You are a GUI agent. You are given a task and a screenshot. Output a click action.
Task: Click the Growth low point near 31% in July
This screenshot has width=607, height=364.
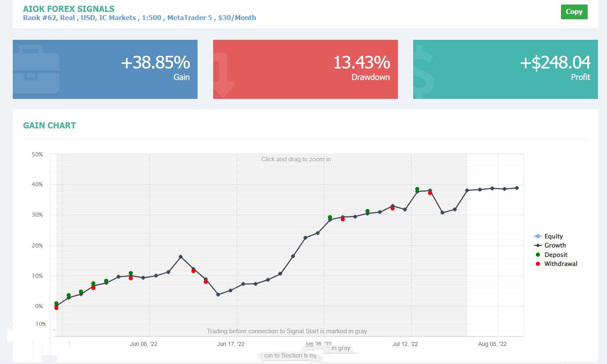(442, 213)
